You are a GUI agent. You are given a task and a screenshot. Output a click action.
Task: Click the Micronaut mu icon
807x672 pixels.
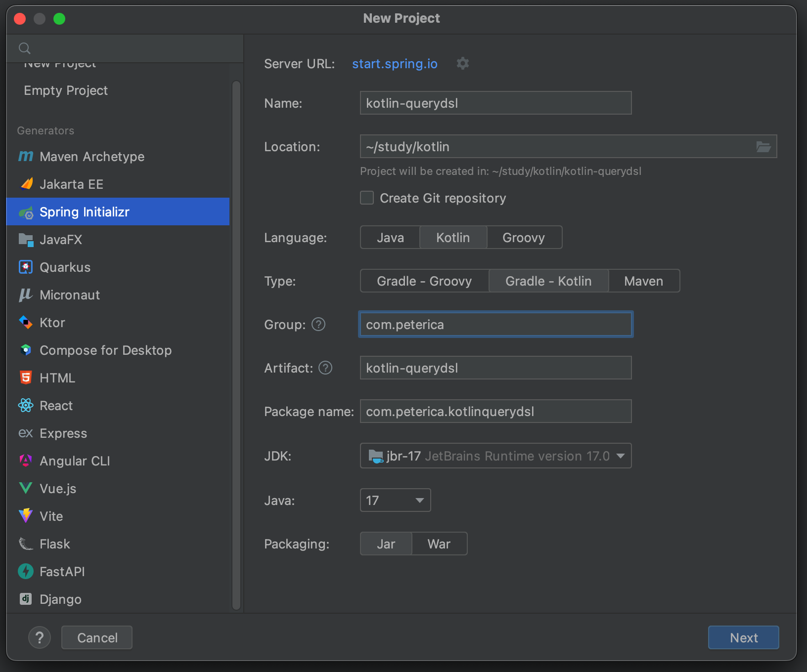pos(26,295)
